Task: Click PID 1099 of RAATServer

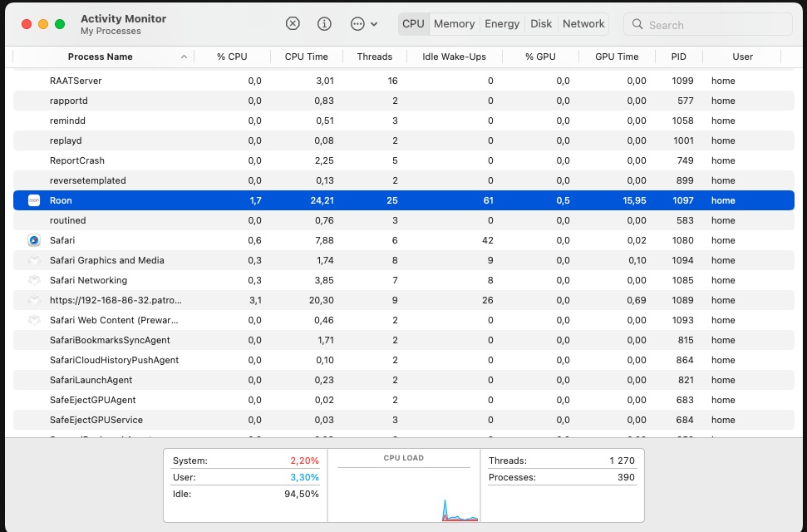Action: 683,81
